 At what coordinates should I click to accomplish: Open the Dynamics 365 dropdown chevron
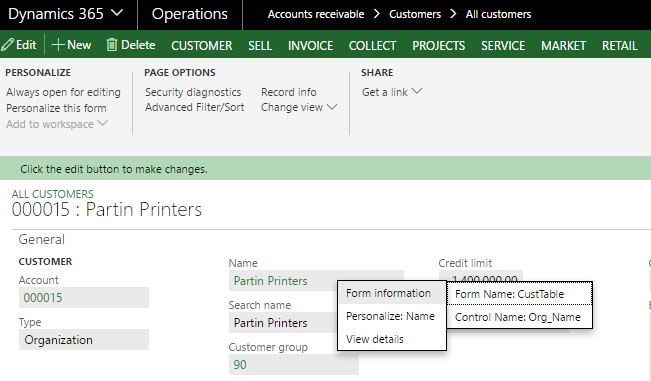(x=117, y=13)
